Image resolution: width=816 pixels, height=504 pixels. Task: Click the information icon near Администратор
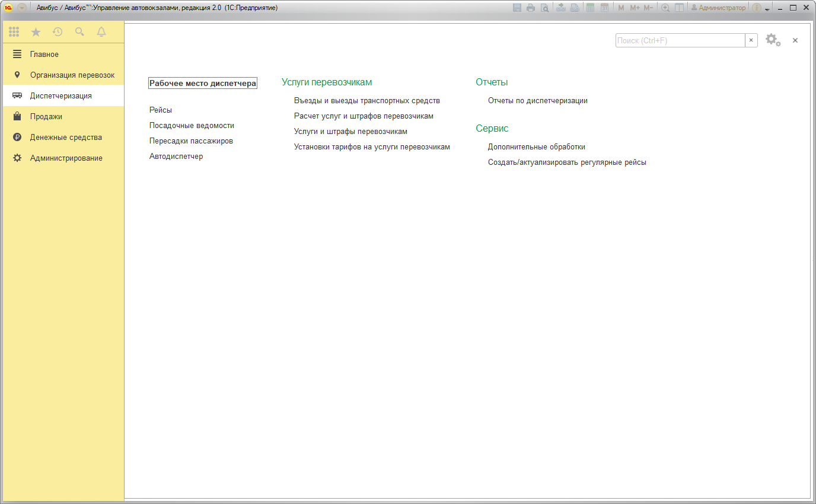pyautogui.click(x=757, y=8)
